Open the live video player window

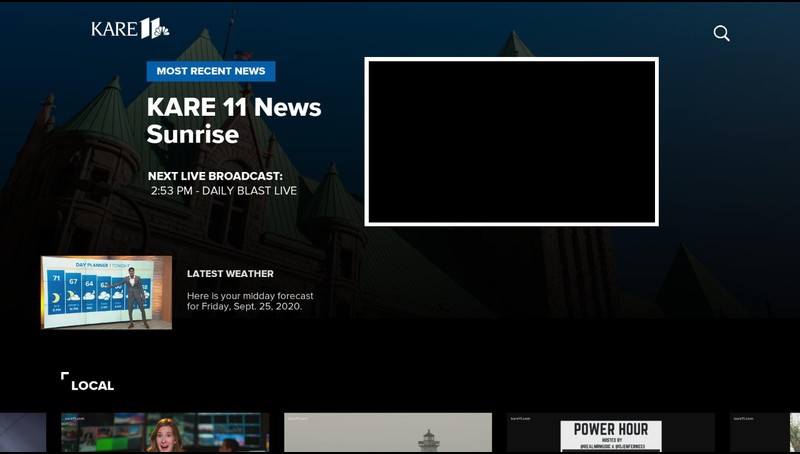(511, 141)
